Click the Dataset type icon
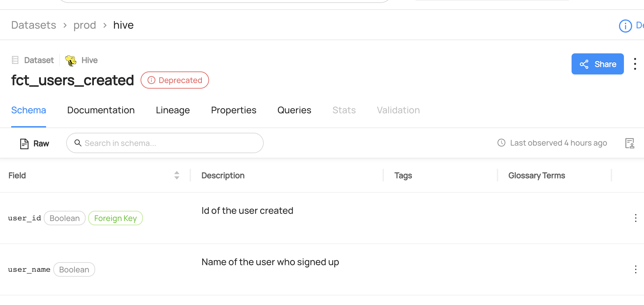Screen dimensions: 644x305 coord(15,60)
